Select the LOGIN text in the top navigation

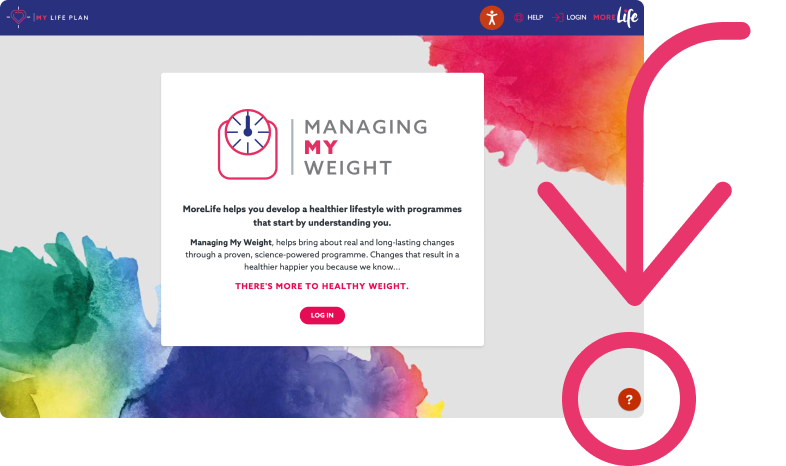coord(576,18)
